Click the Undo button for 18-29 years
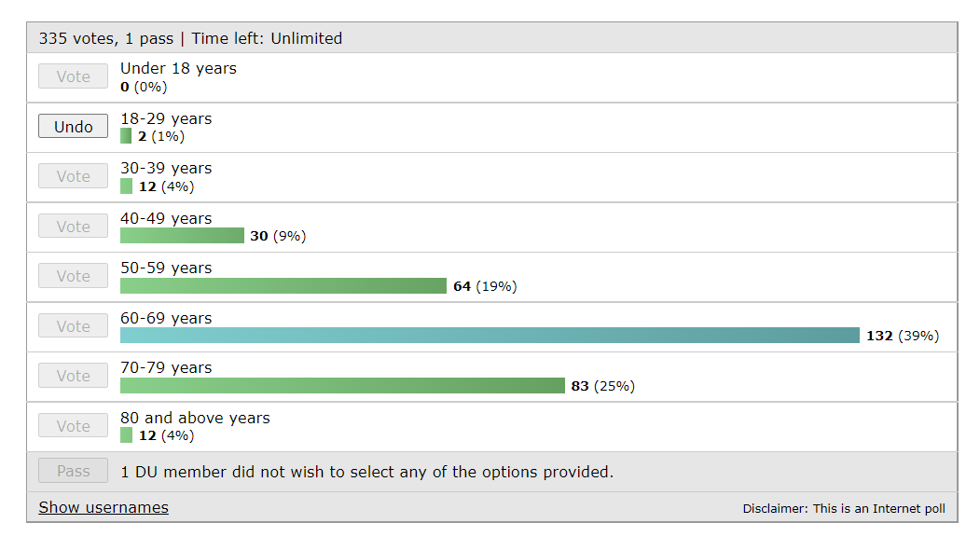Image resolution: width=980 pixels, height=537 pixels. click(73, 126)
